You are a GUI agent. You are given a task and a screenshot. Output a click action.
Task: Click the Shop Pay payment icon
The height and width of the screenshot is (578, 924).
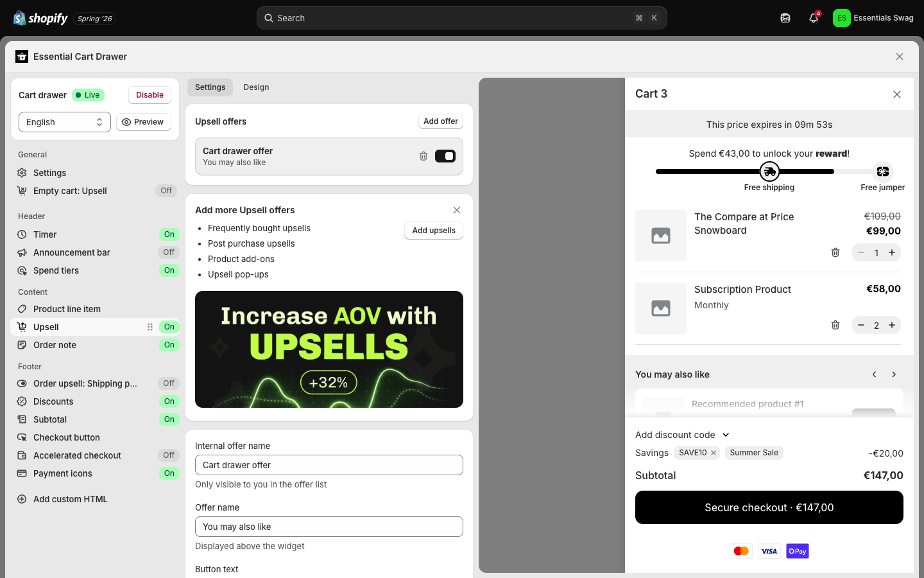[798, 551]
